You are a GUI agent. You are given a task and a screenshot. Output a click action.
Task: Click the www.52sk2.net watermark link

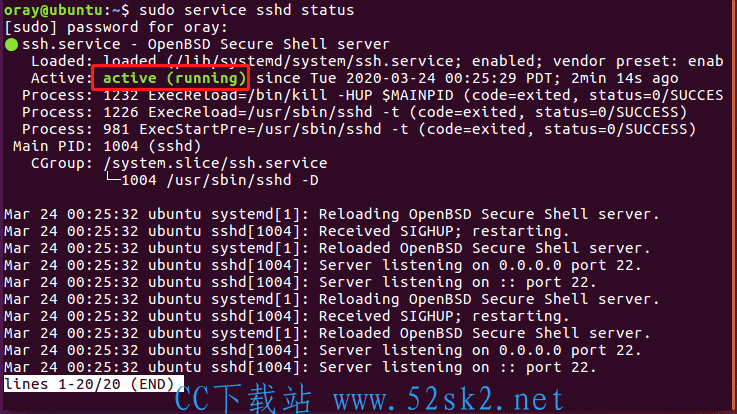(448, 400)
